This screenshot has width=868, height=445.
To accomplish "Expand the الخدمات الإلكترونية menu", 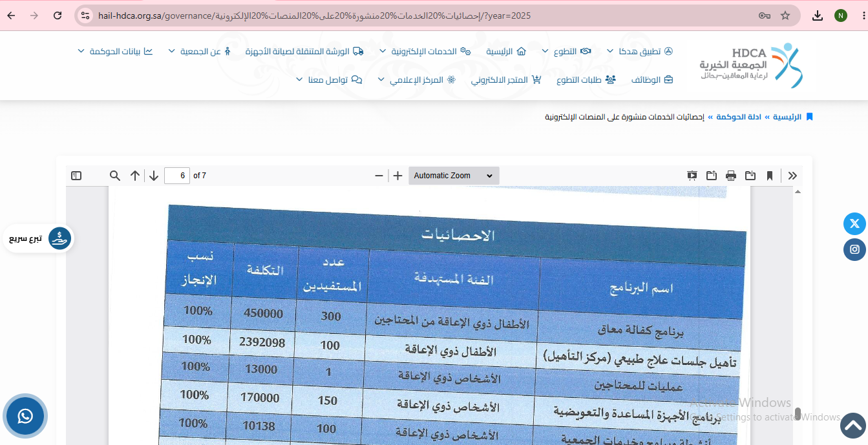I will coord(425,51).
